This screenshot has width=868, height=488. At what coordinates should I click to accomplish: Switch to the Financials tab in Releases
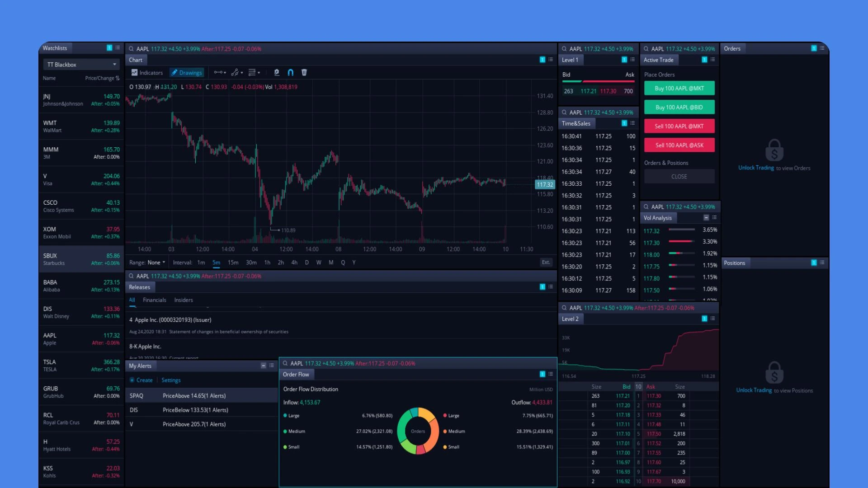[154, 300]
